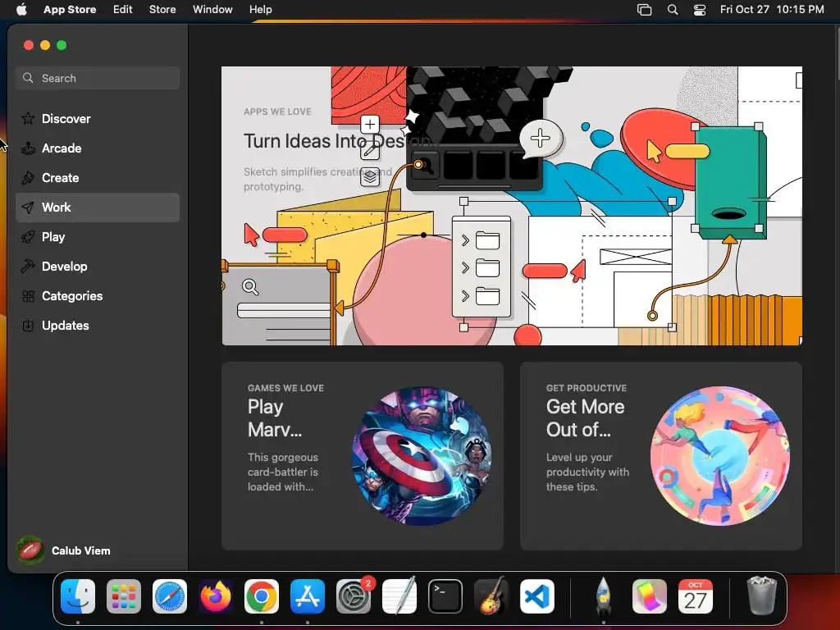Click the date and time in menu bar
This screenshot has width=840, height=630.
tap(772, 10)
